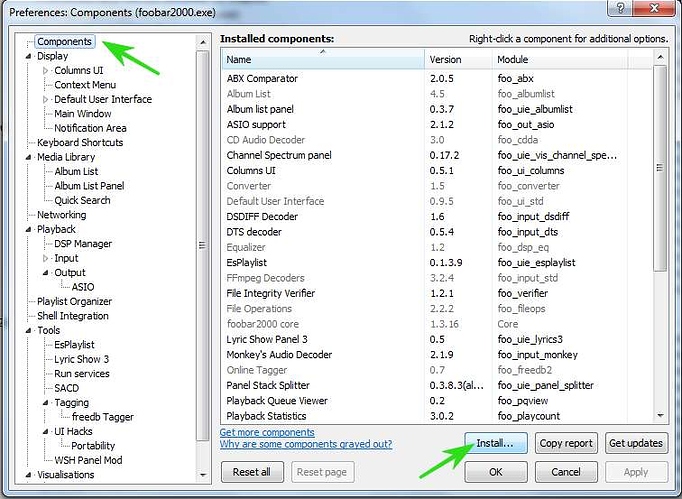Open the Playlist Organizer page
The height and width of the screenshot is (499, 682).
[x=74, y=301]
